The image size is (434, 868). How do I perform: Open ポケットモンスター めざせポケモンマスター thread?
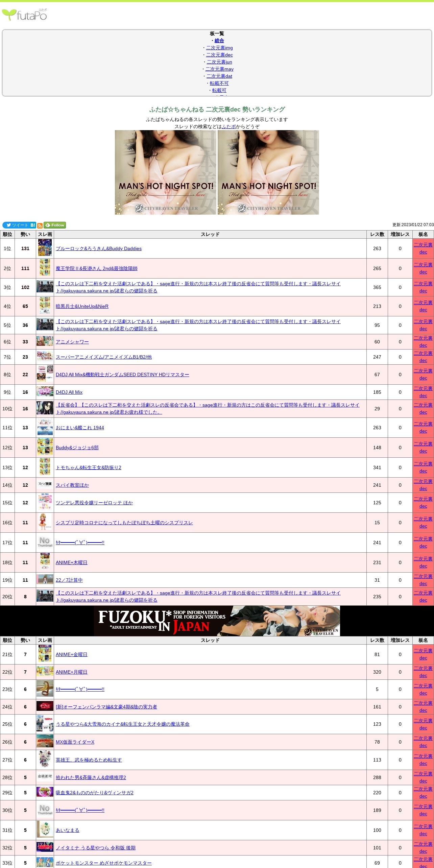[104, 863]
